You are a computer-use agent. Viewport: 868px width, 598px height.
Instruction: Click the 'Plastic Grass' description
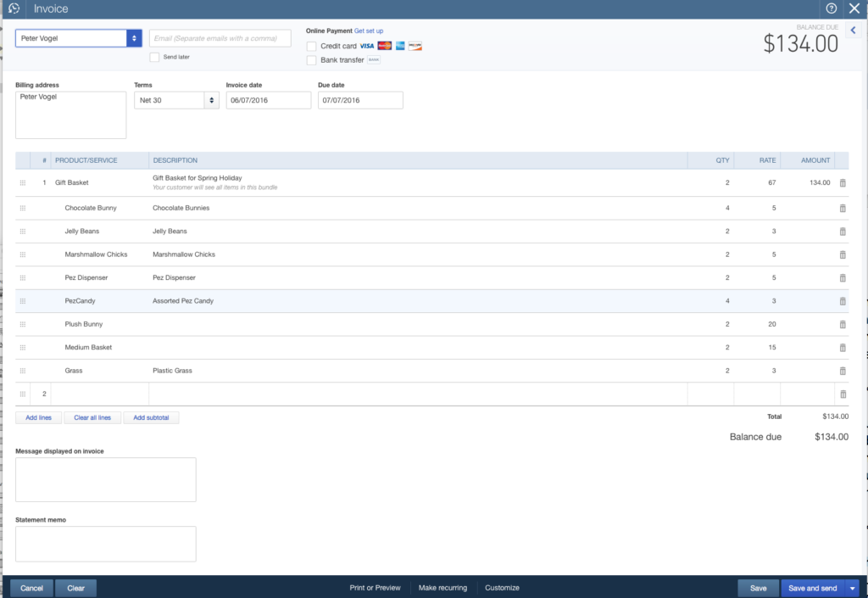(x=172, y=371)
